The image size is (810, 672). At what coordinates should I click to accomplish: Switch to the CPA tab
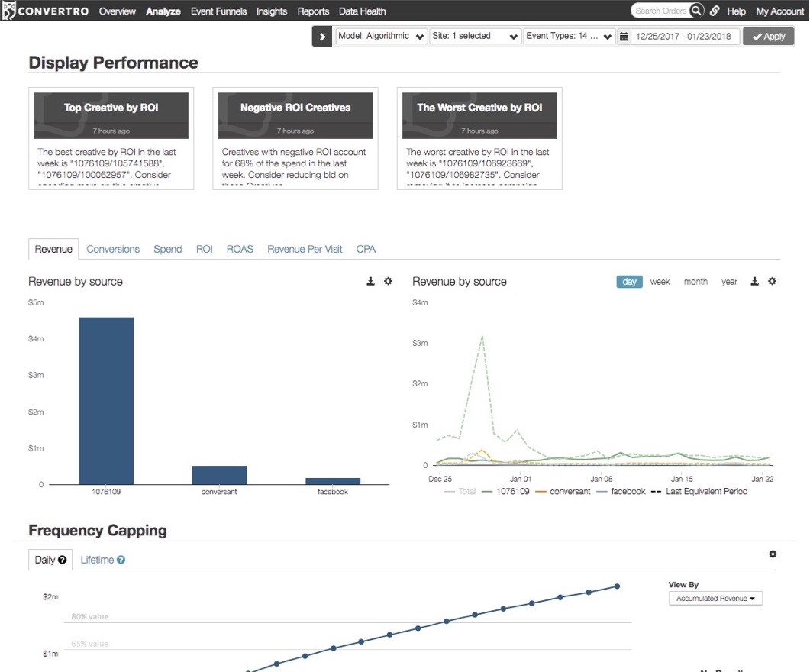tap(366, 249)
